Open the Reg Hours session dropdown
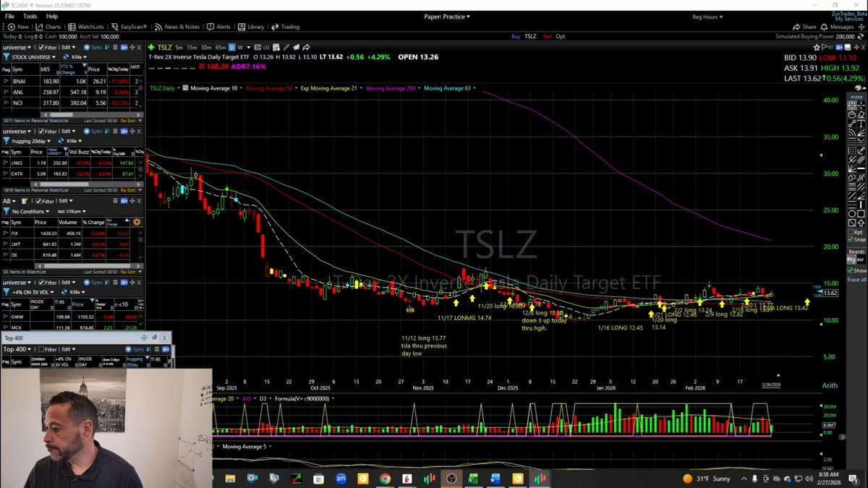The width and height of the screenshot is (868, 488). [707, 17]
